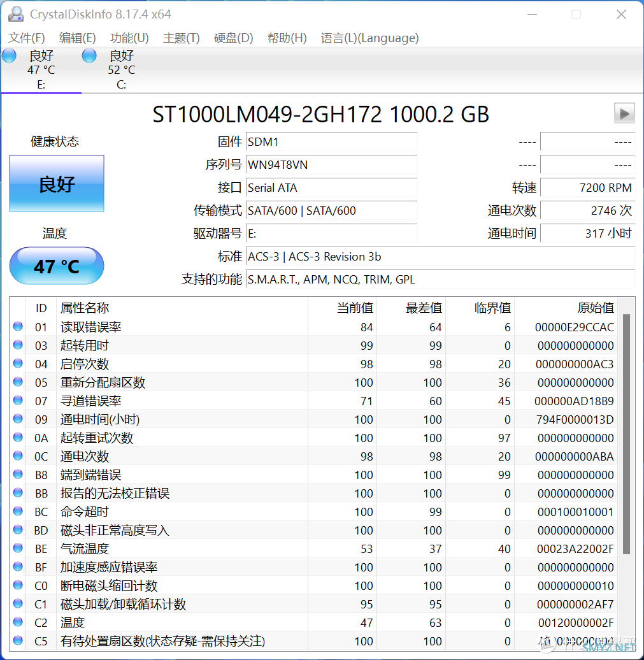Close the CrystalDiskInfo window
The height and width of the screenshot is (660, 644).
[x=621, y=14]
